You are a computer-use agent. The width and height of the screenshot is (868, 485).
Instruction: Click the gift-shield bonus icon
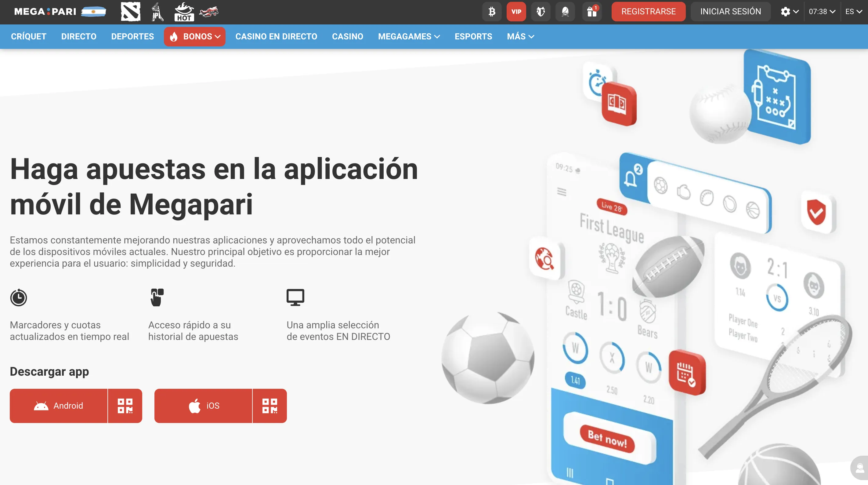(x=541, y=12)
